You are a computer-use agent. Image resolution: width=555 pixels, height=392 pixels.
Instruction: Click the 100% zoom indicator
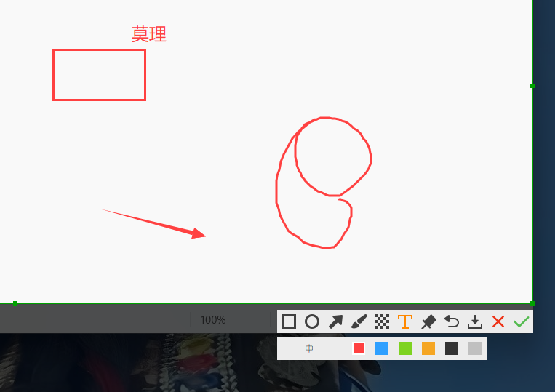click(x=213, y=320)
